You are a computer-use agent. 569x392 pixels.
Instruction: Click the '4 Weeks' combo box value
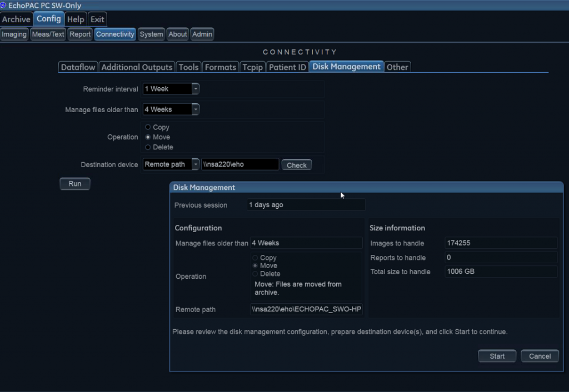(x=167, y=109)
